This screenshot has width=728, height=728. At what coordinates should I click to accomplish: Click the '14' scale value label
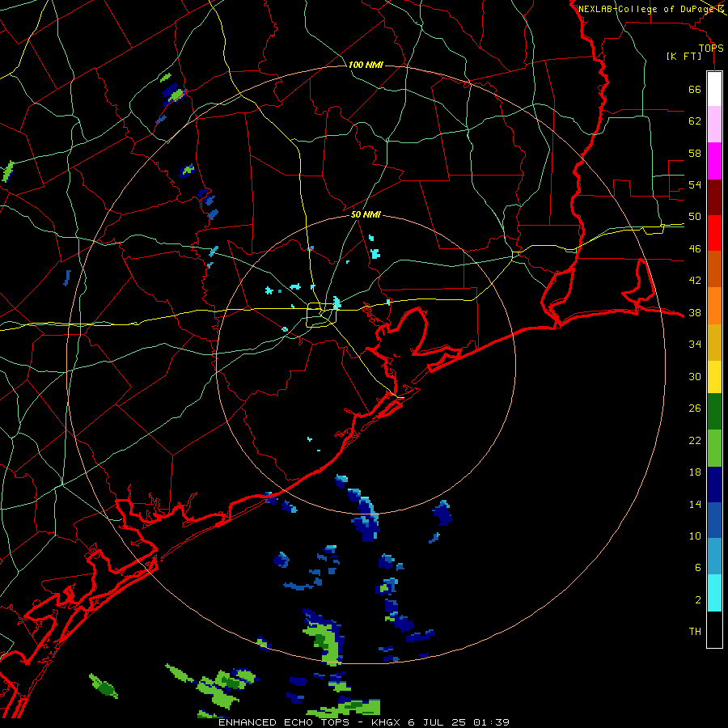(x=695, y=504)
